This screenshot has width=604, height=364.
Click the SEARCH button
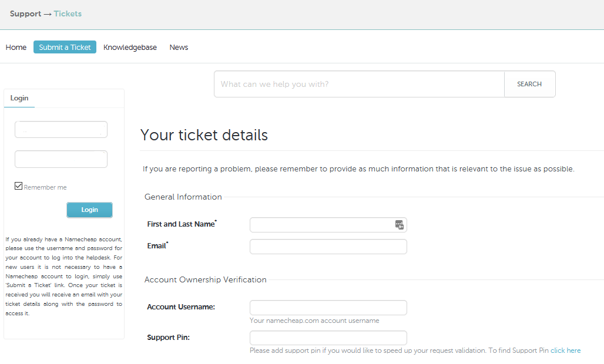coord(529,84)
